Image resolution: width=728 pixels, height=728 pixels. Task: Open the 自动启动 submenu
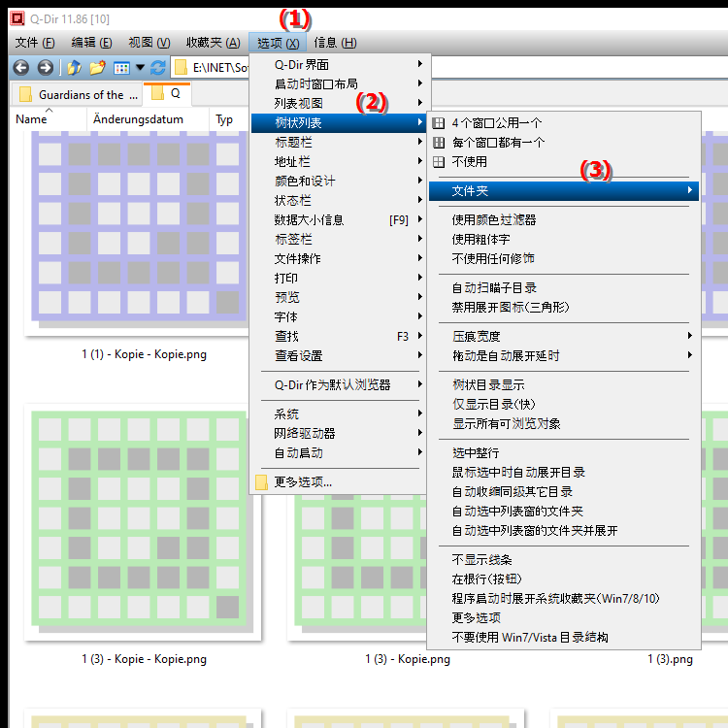click(x=339, y=452)
